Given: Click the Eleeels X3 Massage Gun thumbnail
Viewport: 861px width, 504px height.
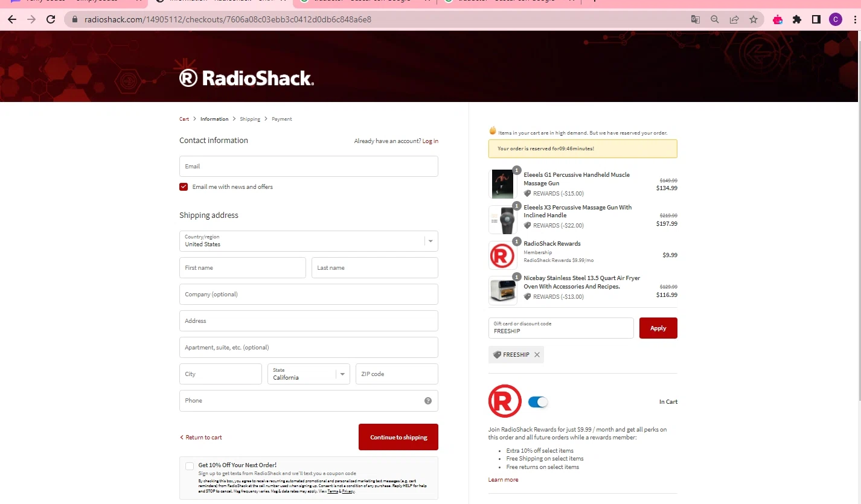Looking at the screenshot, I should point(502,219).
